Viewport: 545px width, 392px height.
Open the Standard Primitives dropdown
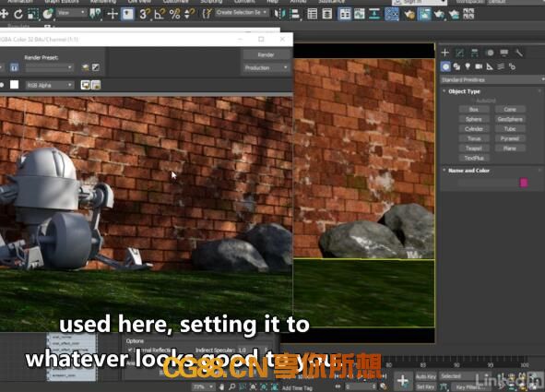click(492, 80)
